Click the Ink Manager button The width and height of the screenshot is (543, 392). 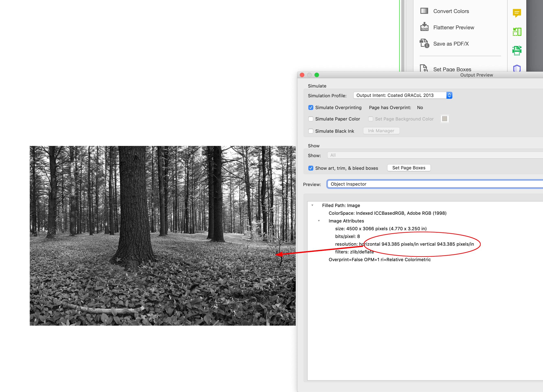click(381, 131)
